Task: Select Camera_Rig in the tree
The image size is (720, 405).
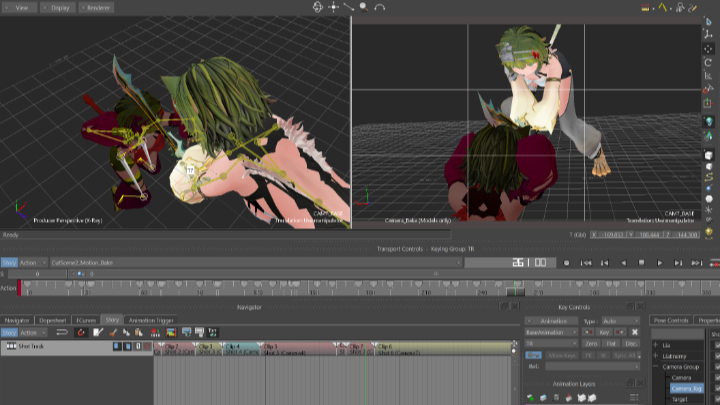Action: pos(686,388)
